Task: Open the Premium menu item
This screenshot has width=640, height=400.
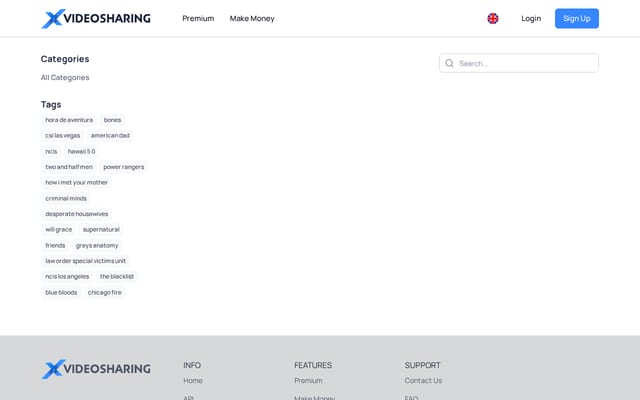Action: pos(198,18)
